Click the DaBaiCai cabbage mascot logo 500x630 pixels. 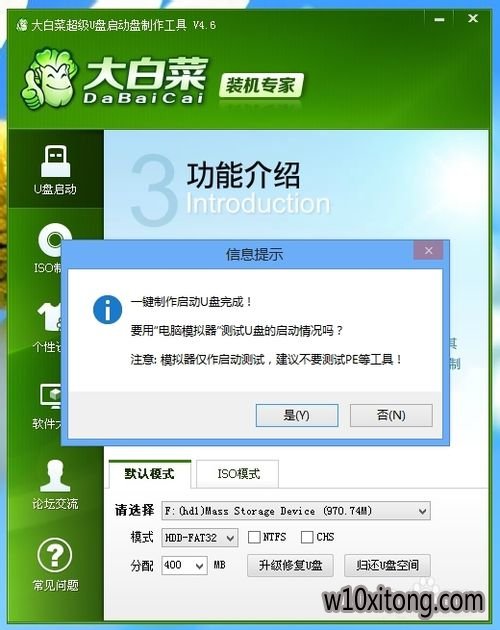tap(49, 79)
